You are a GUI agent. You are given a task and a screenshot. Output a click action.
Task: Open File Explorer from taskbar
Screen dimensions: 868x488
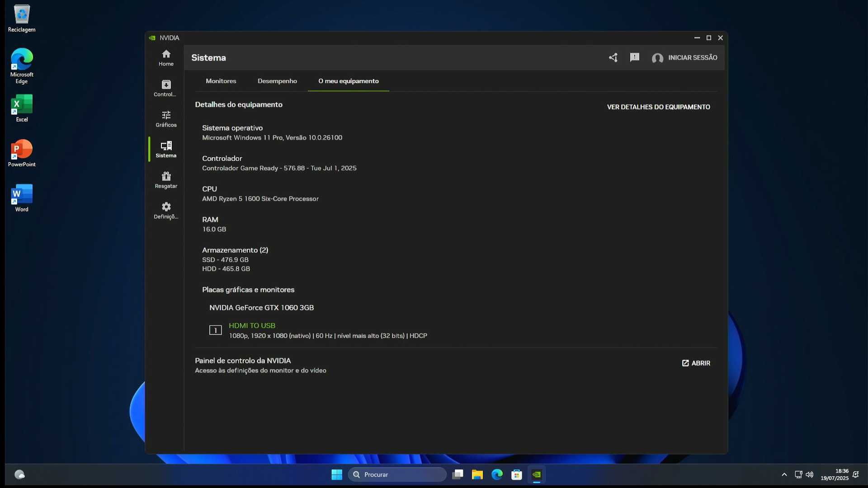477,474
